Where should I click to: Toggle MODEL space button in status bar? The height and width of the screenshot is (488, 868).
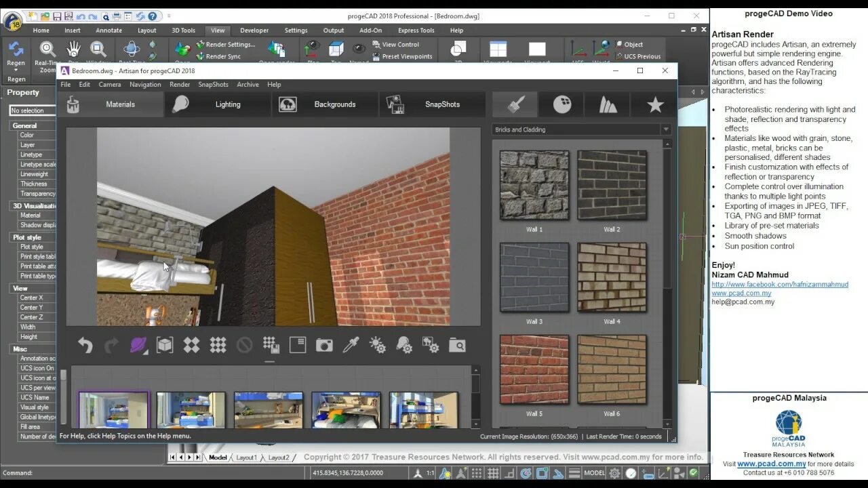pos(595,473)
